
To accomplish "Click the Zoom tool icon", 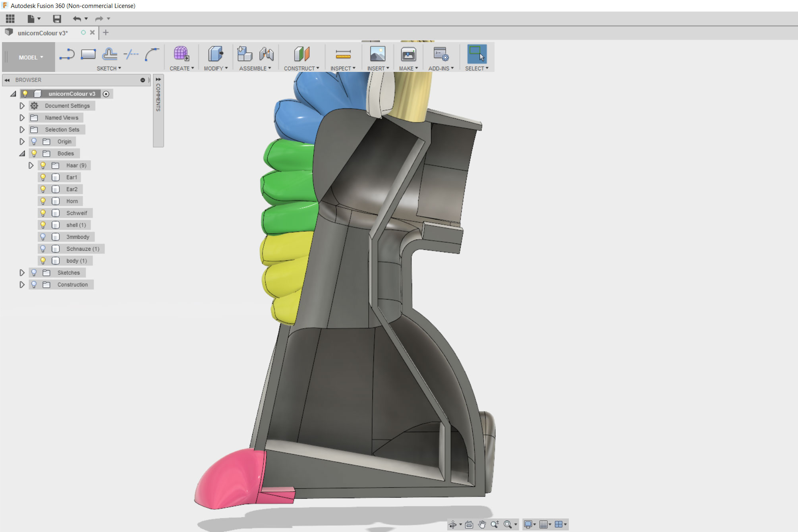I will point(495,525).
